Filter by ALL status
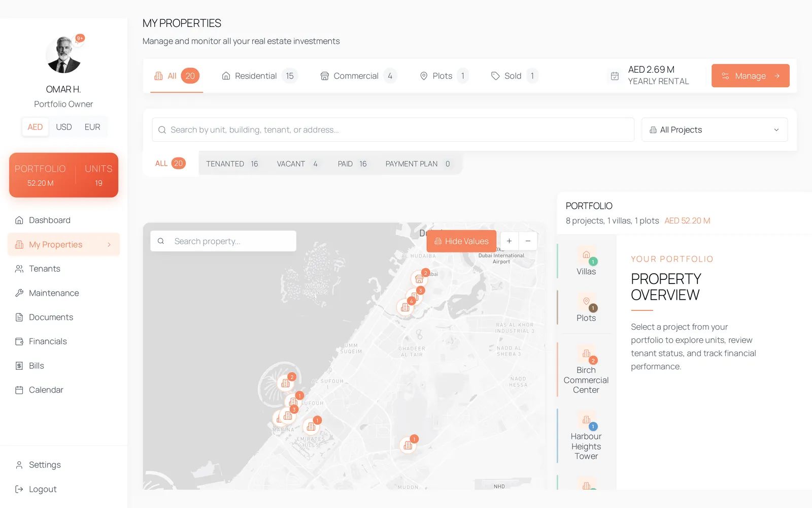The image size is (812, 508). click(x=171, y=164)
